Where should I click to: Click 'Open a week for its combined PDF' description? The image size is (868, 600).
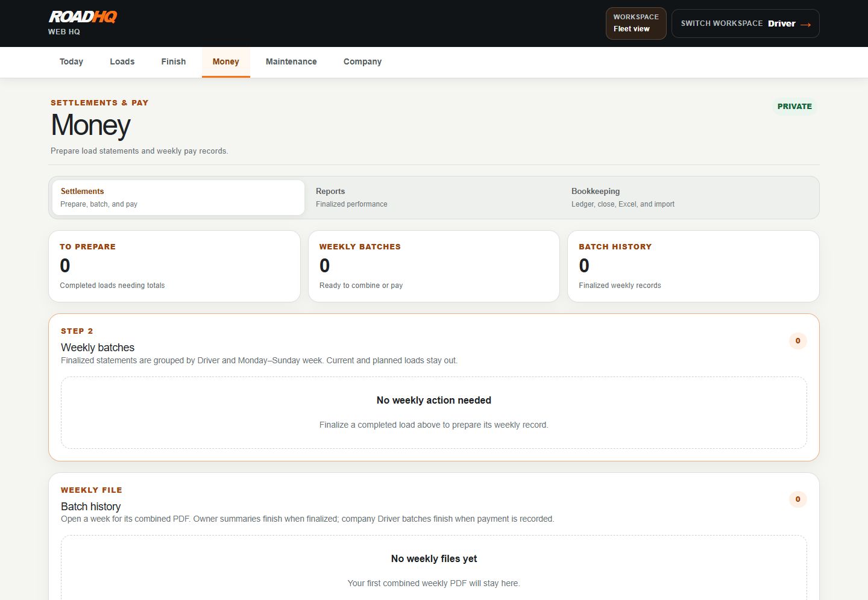(307, 519)
